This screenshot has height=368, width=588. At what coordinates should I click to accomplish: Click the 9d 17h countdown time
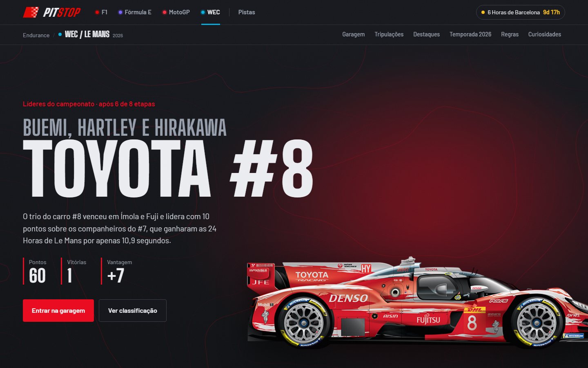551,12
